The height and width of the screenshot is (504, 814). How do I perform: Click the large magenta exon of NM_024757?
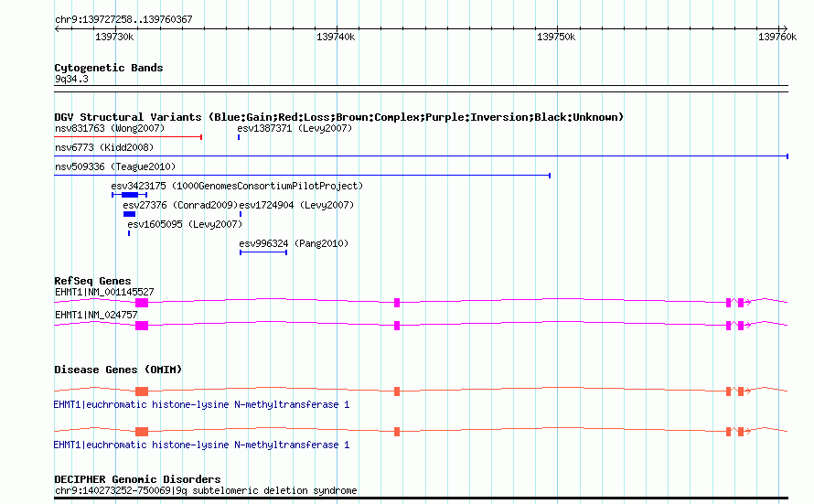(142, 326)
